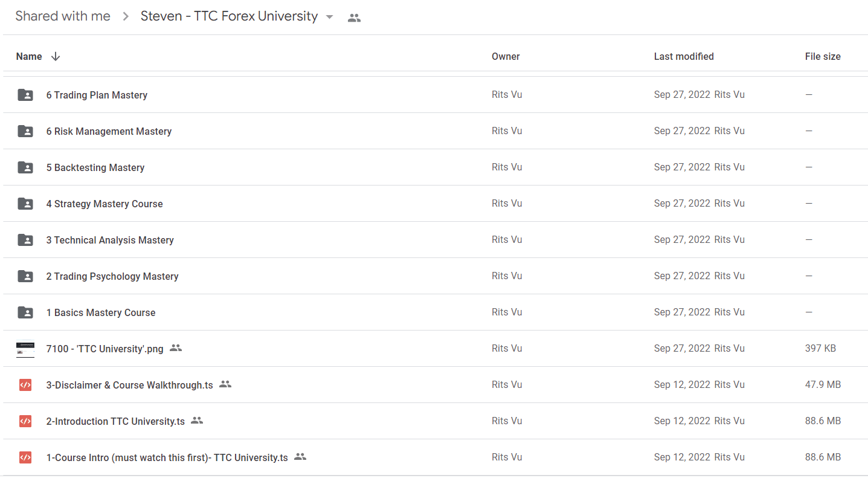Click the breadcrumb chevron separator arrow
The width and height of the screenshot is (868, 481).
click(126, 17)
